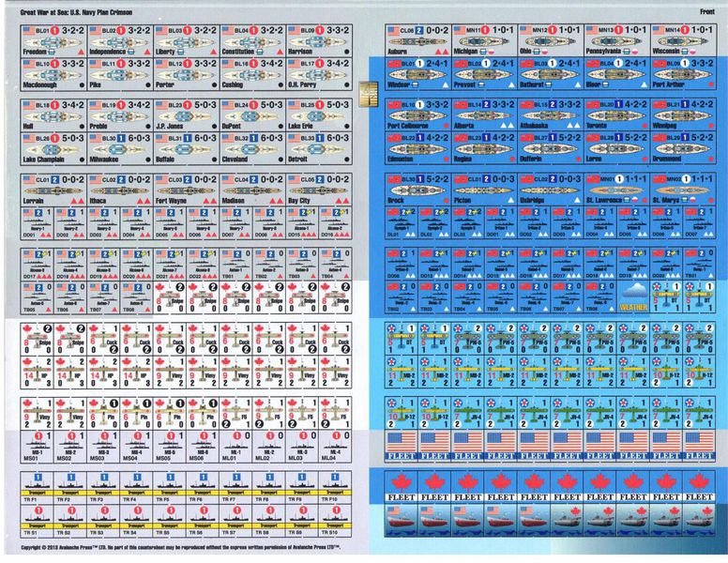Choose the ML04 minelayer counter
Viewport: 728px width, 563px height.
pos(335,446)
